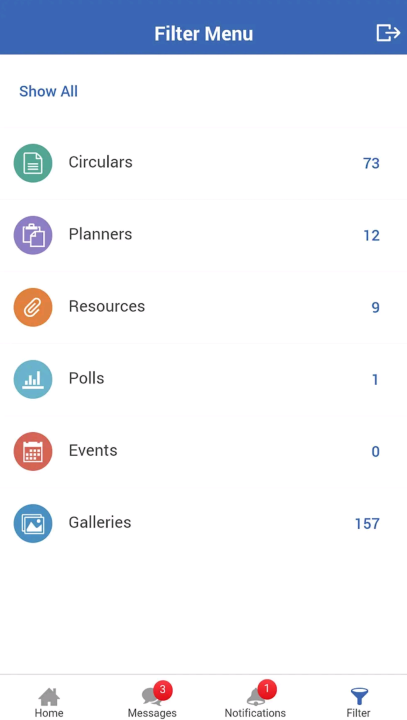The image size is (407, 720).
Task: Tap the Filter funnel icon
Action: [x=359, y=697]
